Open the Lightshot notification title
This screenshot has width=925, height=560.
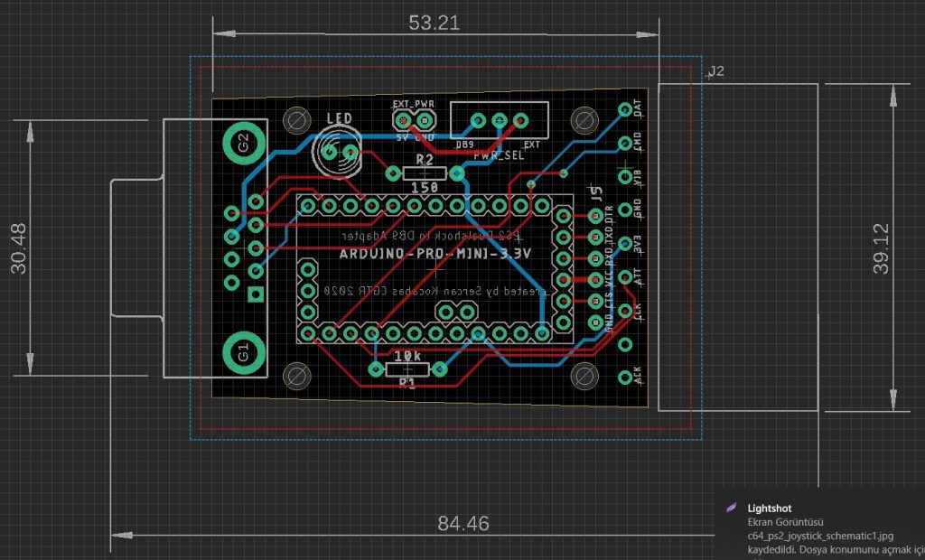click(x=770, y=509)
